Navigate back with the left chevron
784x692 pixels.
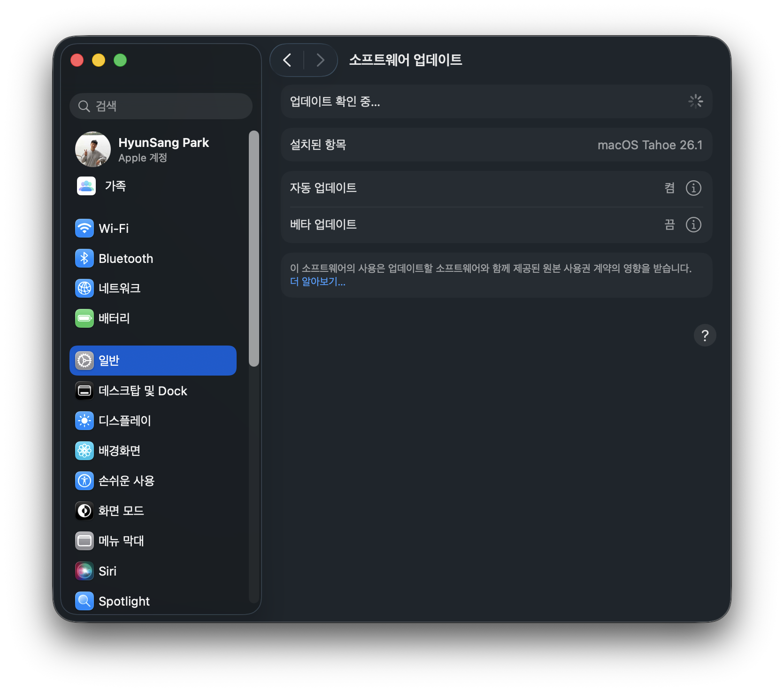tap(287, 60)
